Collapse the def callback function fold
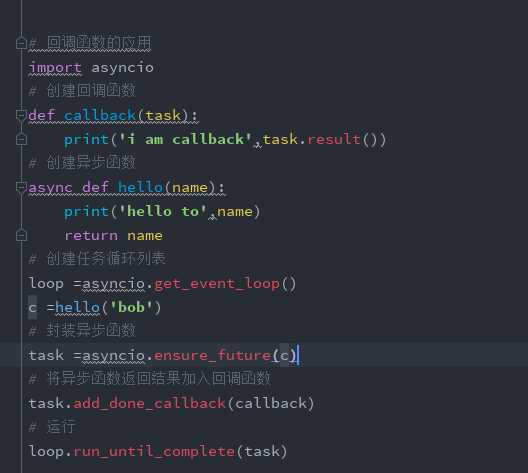 coord(21,115)
